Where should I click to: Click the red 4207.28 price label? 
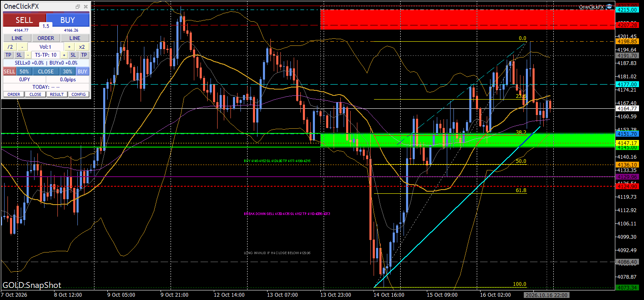coord(628,25)
